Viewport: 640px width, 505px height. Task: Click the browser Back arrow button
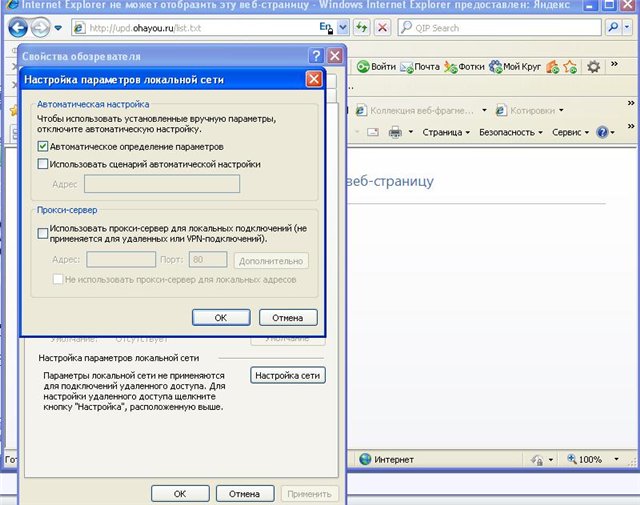17,28
